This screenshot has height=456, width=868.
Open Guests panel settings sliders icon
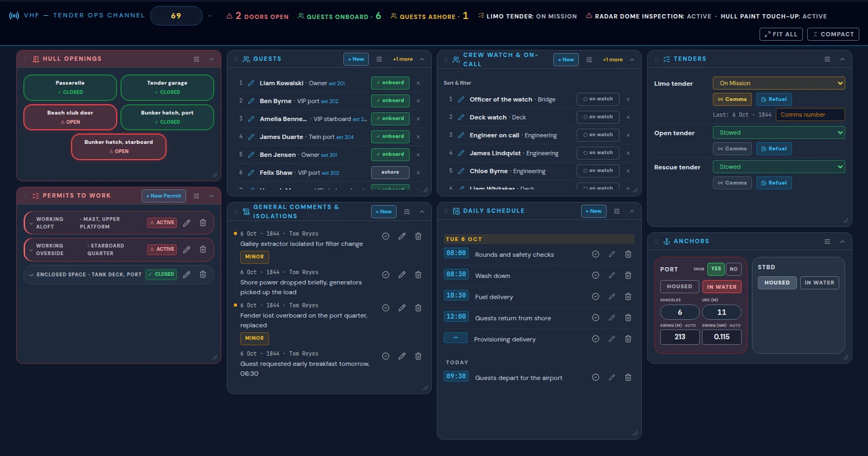click(x=379, y=59)
